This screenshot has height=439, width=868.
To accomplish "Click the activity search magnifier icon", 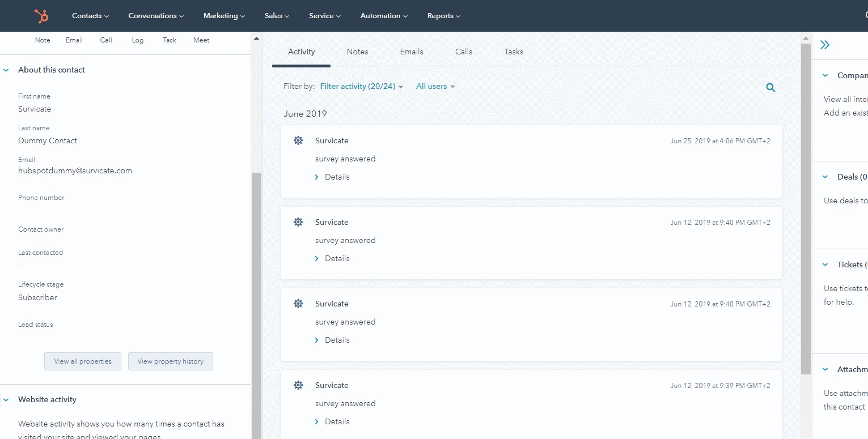I will click(770, 87).
